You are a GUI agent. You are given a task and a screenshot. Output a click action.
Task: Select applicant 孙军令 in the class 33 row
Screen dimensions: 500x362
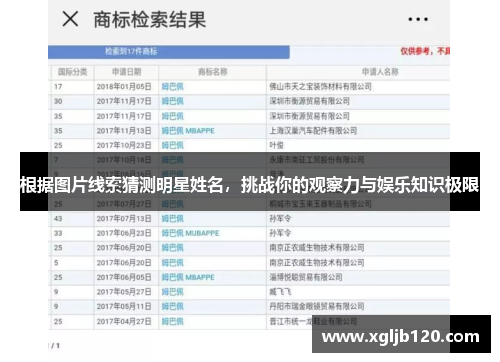(x=280, y=233)
